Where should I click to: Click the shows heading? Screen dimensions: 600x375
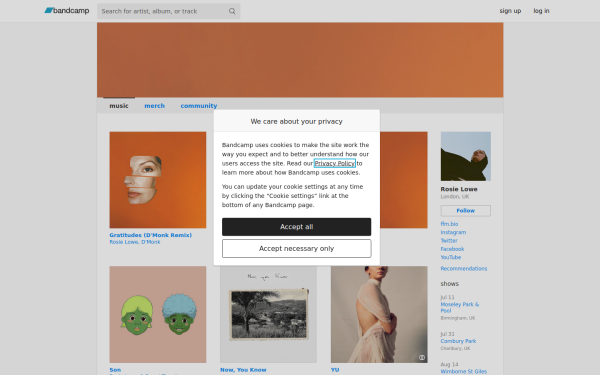tap(450, 284)
